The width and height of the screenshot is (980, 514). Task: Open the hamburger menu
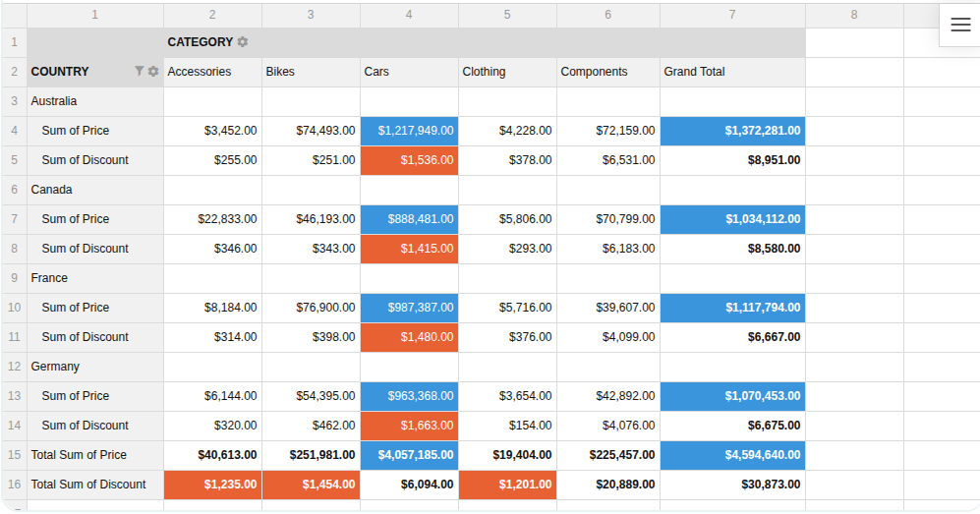point(960,26)
